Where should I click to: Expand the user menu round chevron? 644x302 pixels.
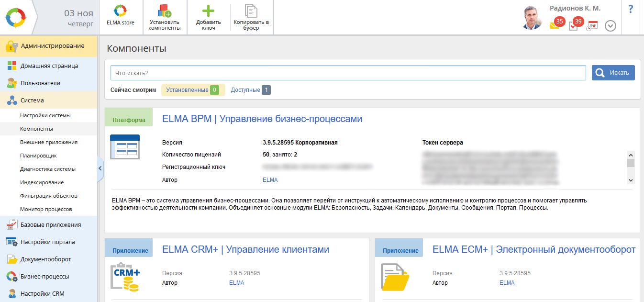point(611,26)
